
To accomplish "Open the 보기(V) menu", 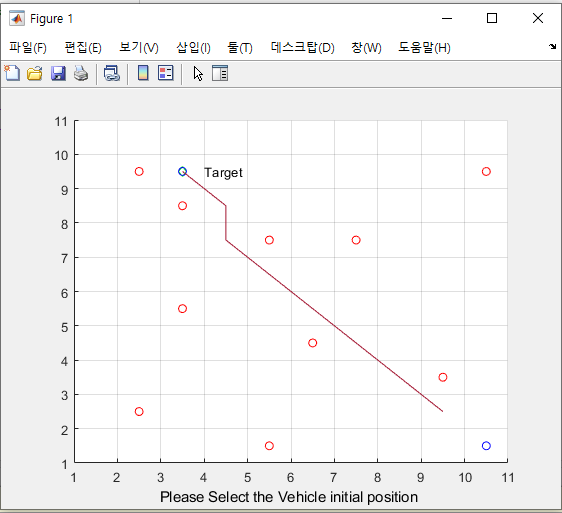I will [x=139, y=47].
